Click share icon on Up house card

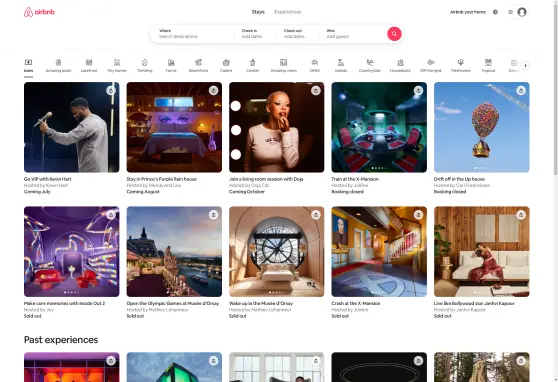[521, 90]
